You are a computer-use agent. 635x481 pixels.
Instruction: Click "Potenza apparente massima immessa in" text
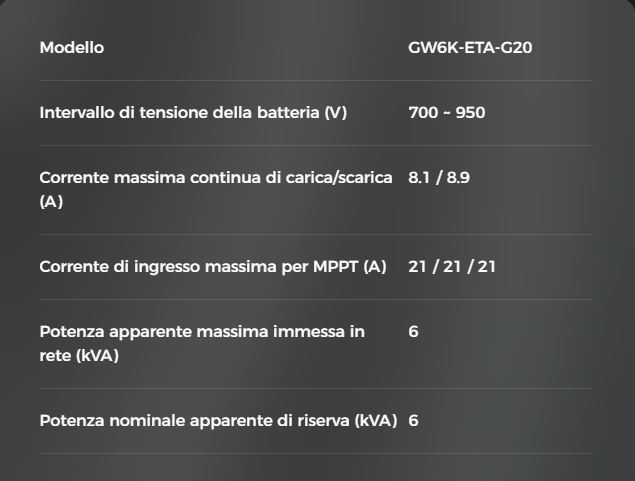(x=202, y=332)
